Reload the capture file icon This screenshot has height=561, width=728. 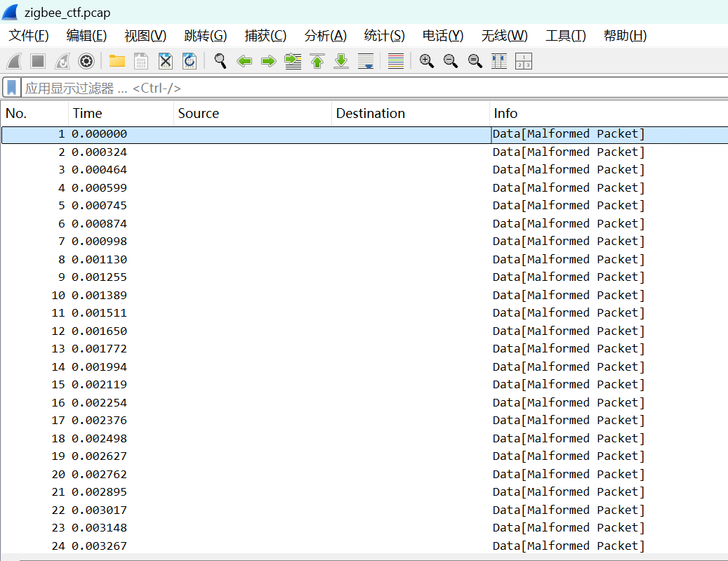click(190, 61)
